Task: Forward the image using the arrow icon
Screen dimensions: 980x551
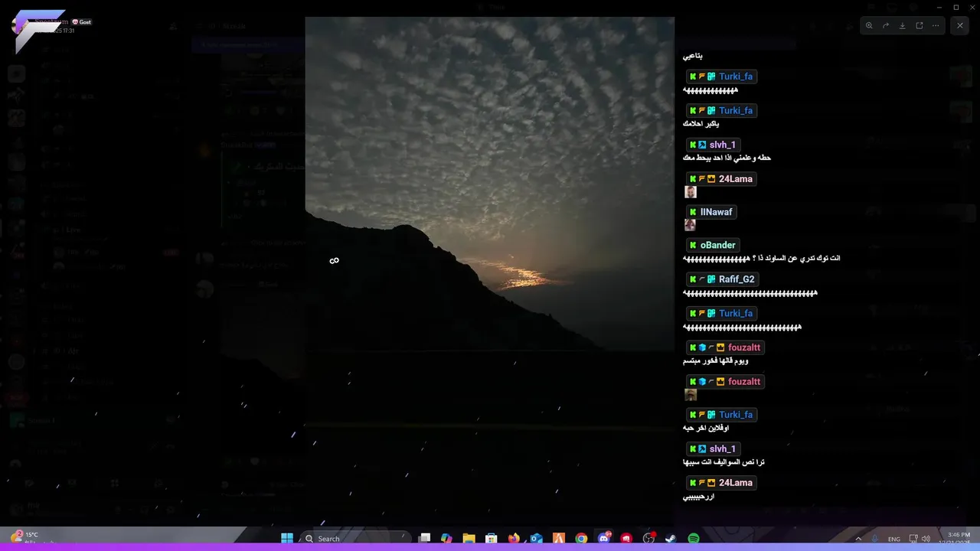Action: click(x=886, y=25)
